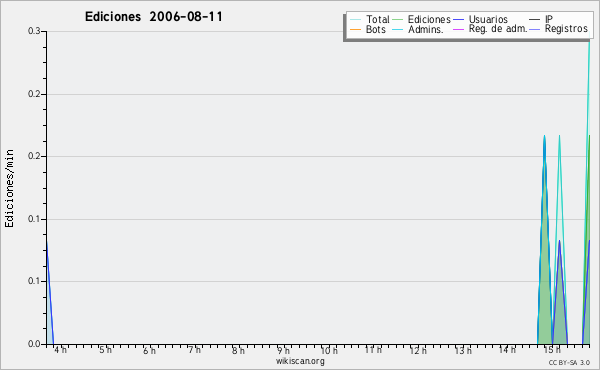
Task: Click the black IP legend line swatch
Action: click(535, 20)
